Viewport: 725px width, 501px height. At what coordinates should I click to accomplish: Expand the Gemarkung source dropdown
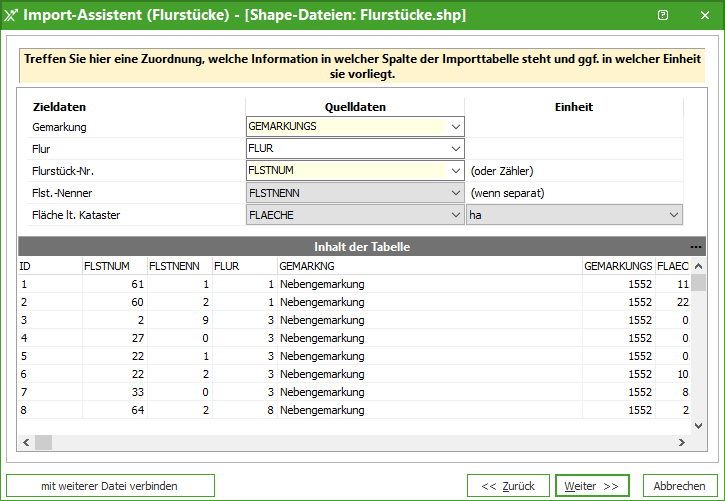456,127
